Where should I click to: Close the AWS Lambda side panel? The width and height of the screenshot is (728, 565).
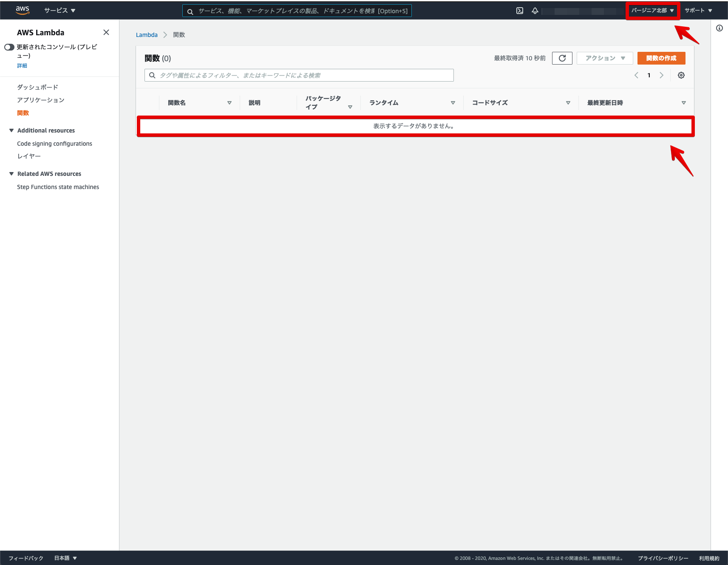pos(106,32)
